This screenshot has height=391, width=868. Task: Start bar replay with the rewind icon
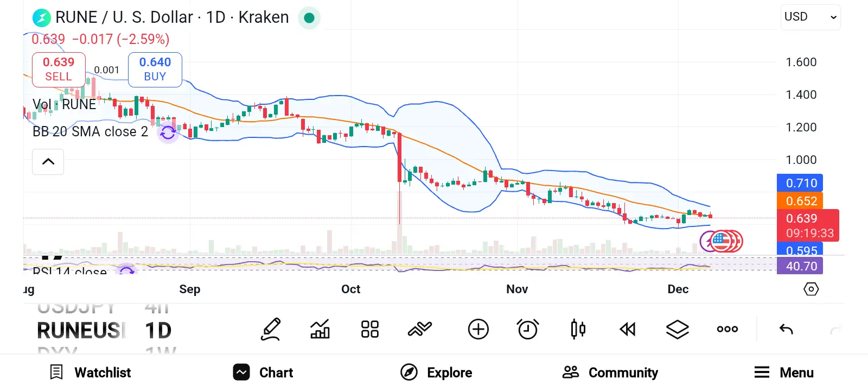tap(628, 329)
